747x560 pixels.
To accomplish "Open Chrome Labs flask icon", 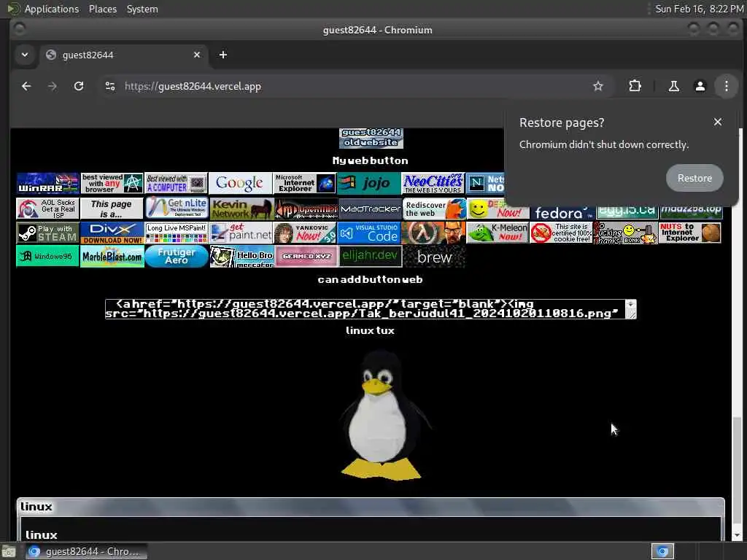I will tap(673, 86).
